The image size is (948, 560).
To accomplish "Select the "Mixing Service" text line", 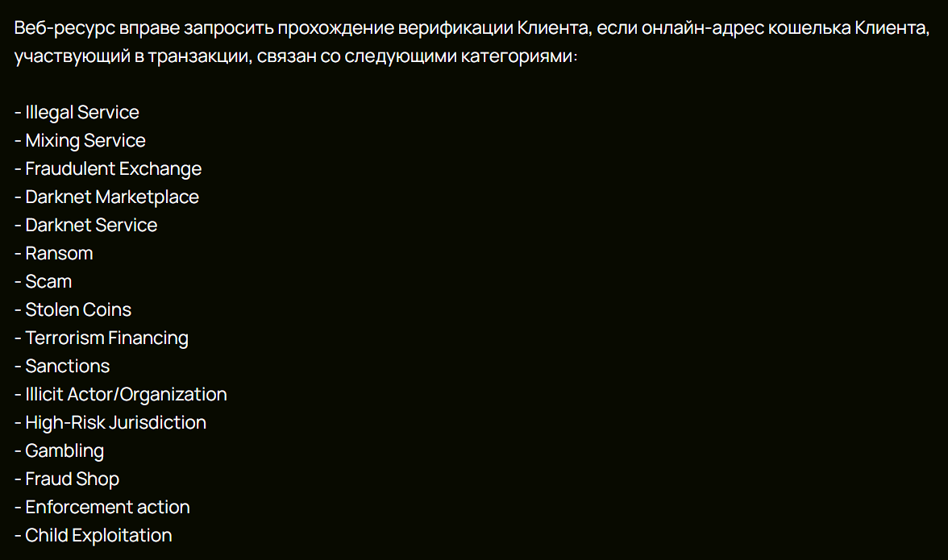I will [x=85, y=141].
